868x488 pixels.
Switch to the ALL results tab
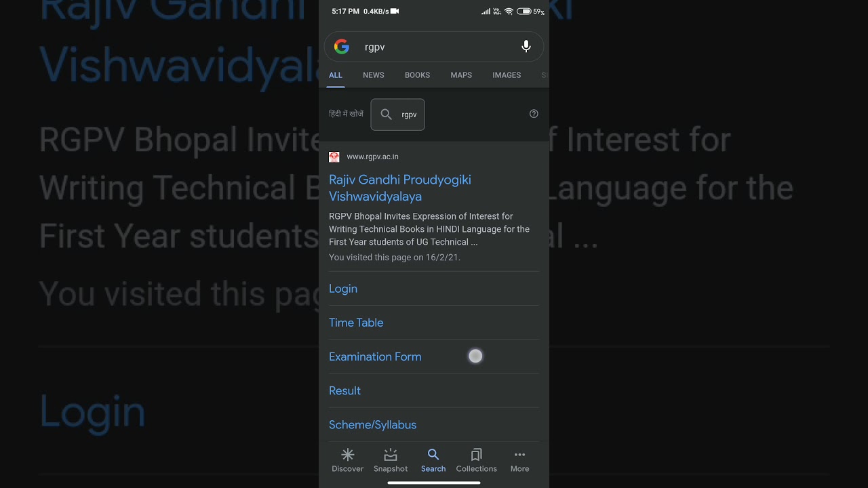tap(336, 75)
